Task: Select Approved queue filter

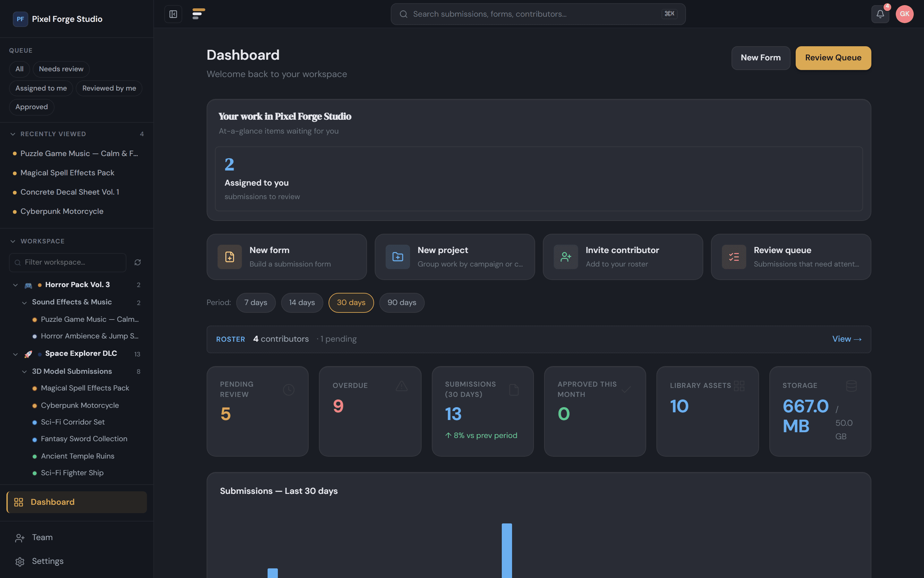Action: [x=32, y=107]
